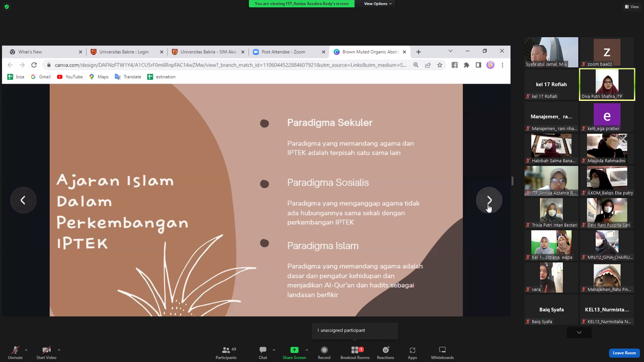The width and height of the screenshot is (644, 362).
Task: Select Syafa'atul Jamal, M.A video thumbnail
Action: click(551, 52)
